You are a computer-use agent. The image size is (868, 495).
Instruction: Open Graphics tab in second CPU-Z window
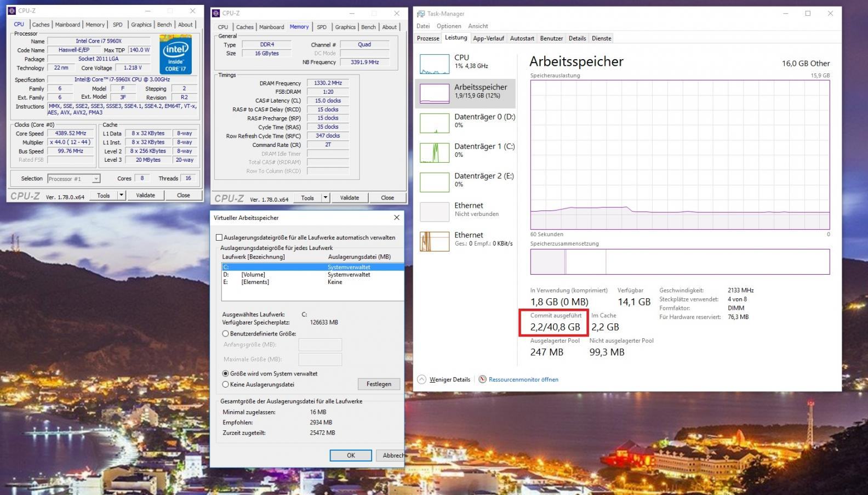point(345,27)
